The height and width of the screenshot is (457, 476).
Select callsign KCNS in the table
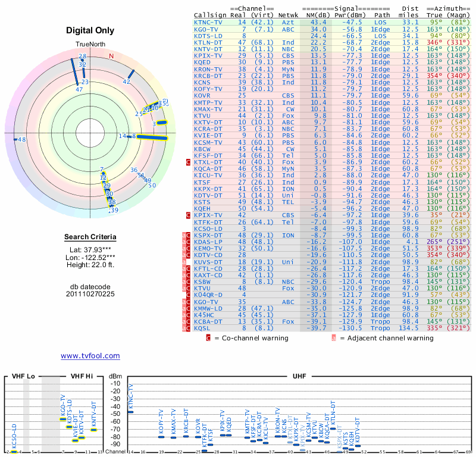click(202, 82)
